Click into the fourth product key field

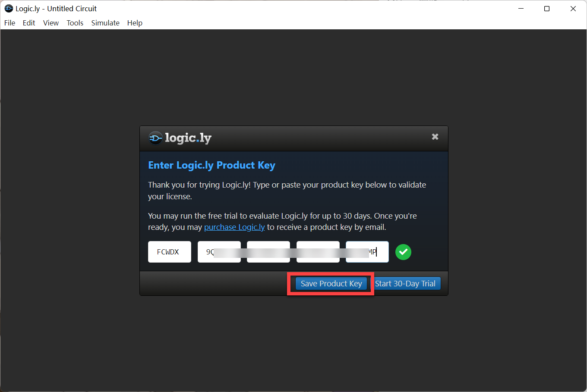click(x=318, y=252)
